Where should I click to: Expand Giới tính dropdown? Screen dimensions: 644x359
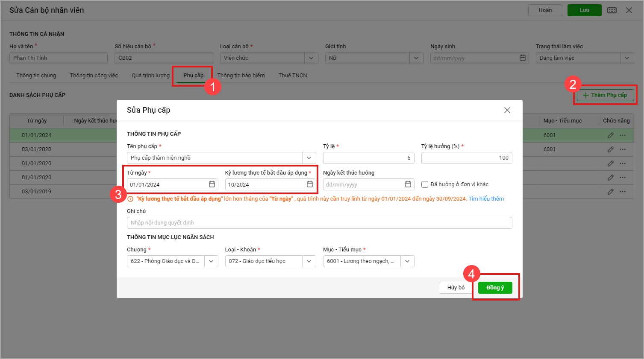point(416,58)
